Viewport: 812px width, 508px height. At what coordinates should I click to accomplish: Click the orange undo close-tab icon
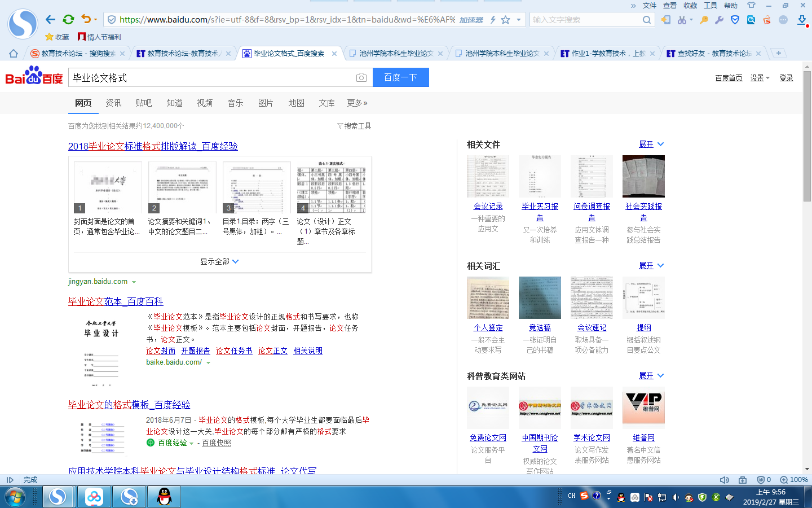pos(86,19)
